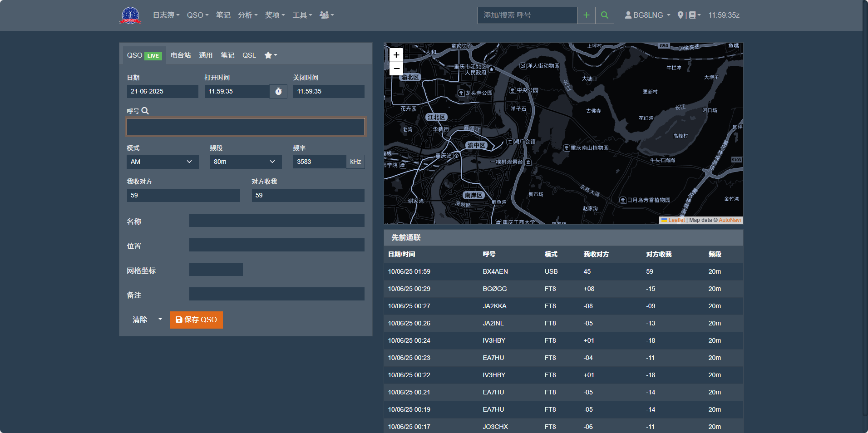This screenshot has width=868, height=433.
Task: Click the location pin icon in navbar
Action: coord(680,15)
